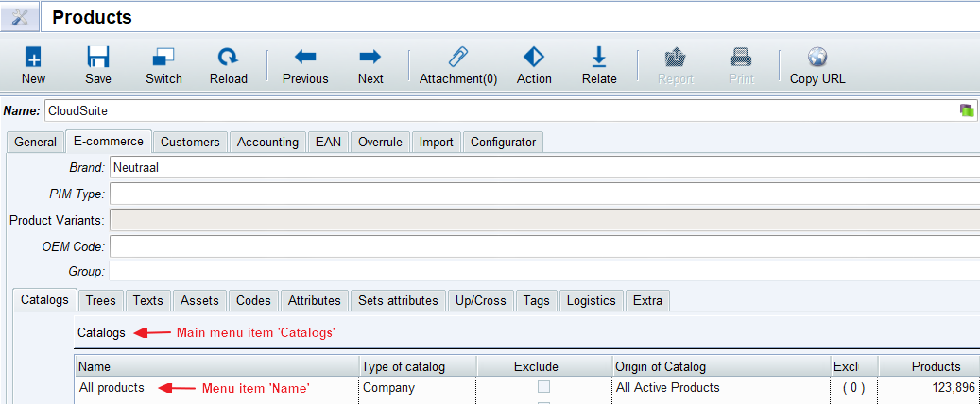Open the Logistics sub-tab

[591, 300]
